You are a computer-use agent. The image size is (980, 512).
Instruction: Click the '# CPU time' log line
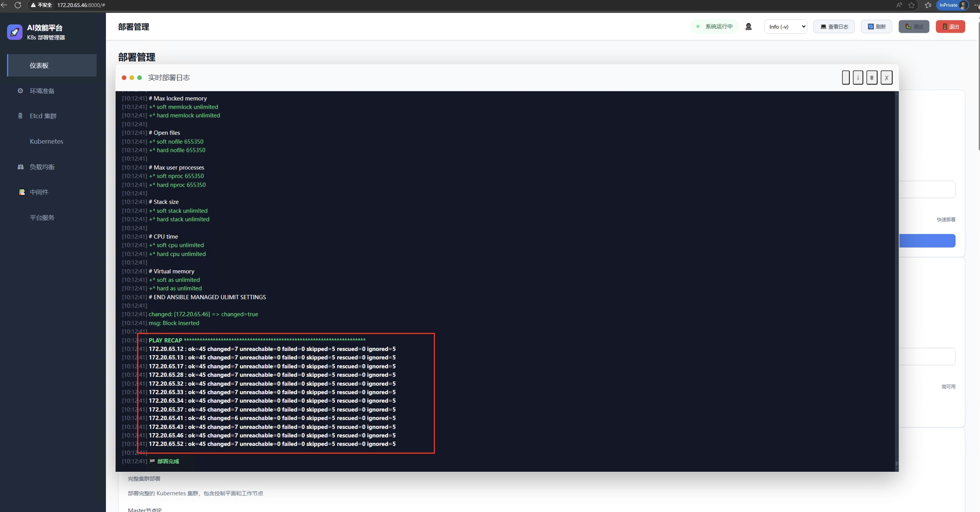(163, 236)
